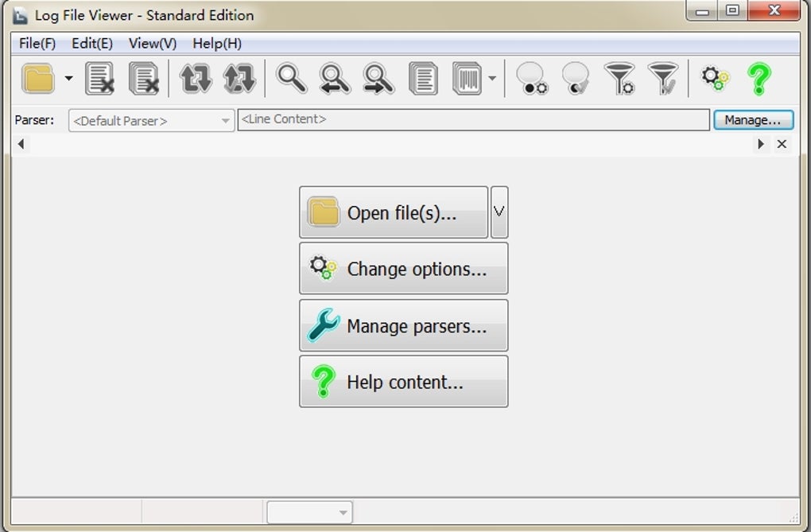
Task: Click the Log File Viewer title icon
Action: 20,16
